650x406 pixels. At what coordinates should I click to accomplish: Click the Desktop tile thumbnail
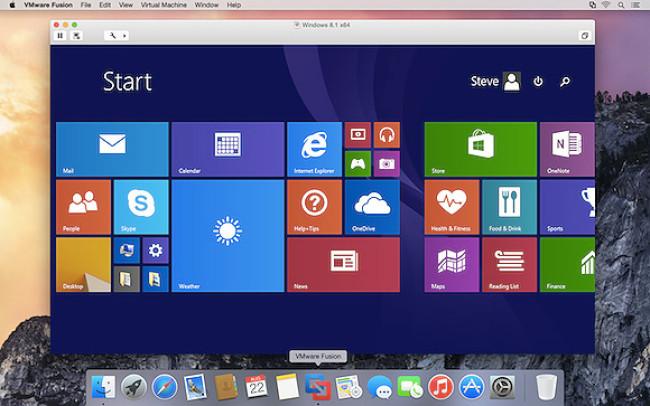pyautogui.click(x=83, y=265)
